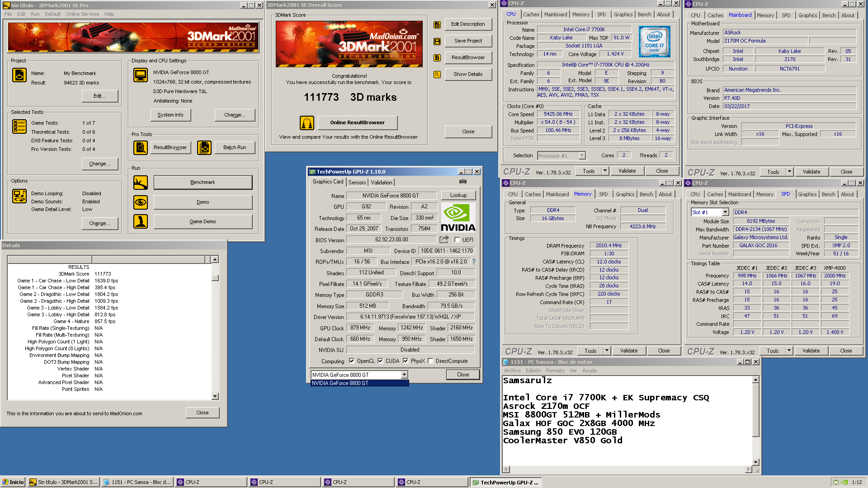The height and width of the screenshot is (488, 868).
Task: Click the Online ResultBrowser icon
Action: 307,122
